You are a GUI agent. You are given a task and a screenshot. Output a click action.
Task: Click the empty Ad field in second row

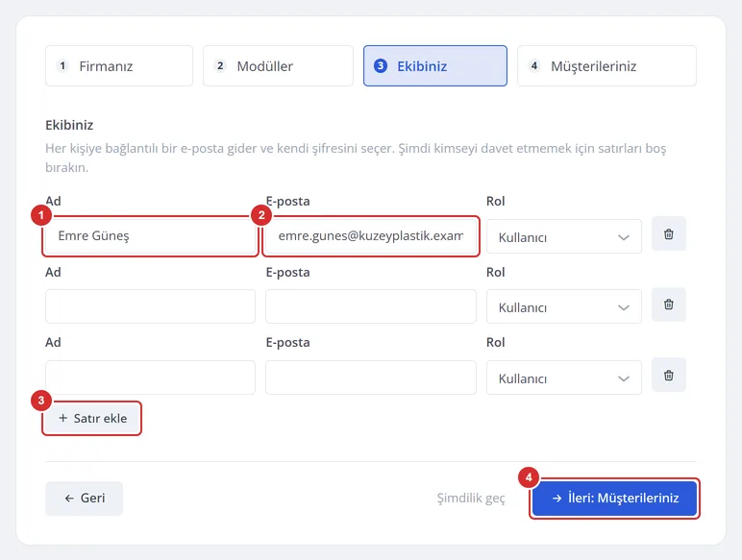click(150, 306)
